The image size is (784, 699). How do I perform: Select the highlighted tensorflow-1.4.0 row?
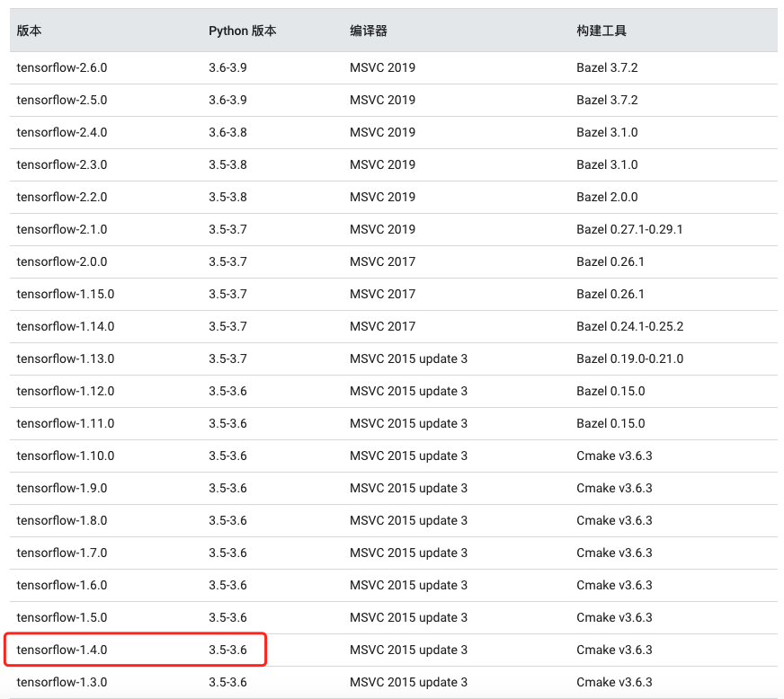point(135,650)
